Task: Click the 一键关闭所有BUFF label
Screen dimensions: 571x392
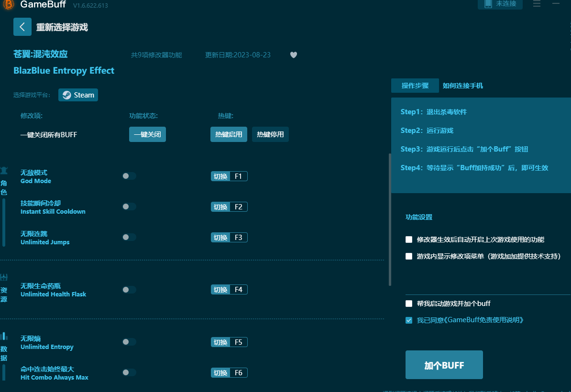Action: (49, 135)
